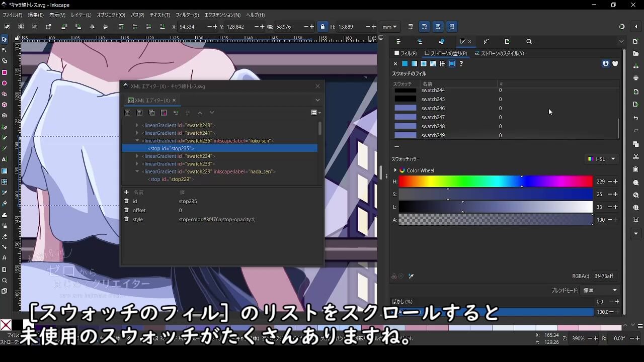
Task: Open the ファイル(F) menu
Action: [x=13, y=15]
